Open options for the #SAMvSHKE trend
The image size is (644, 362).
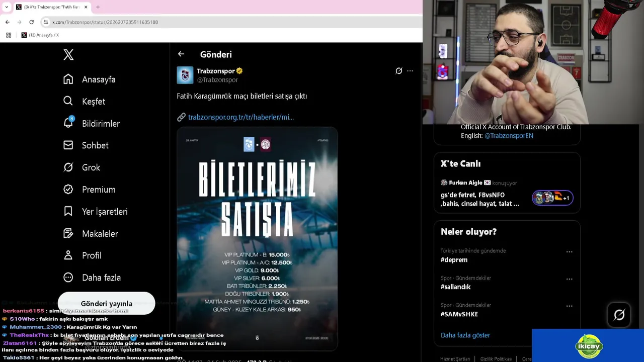pyautogui.click(x=570, y=306)
